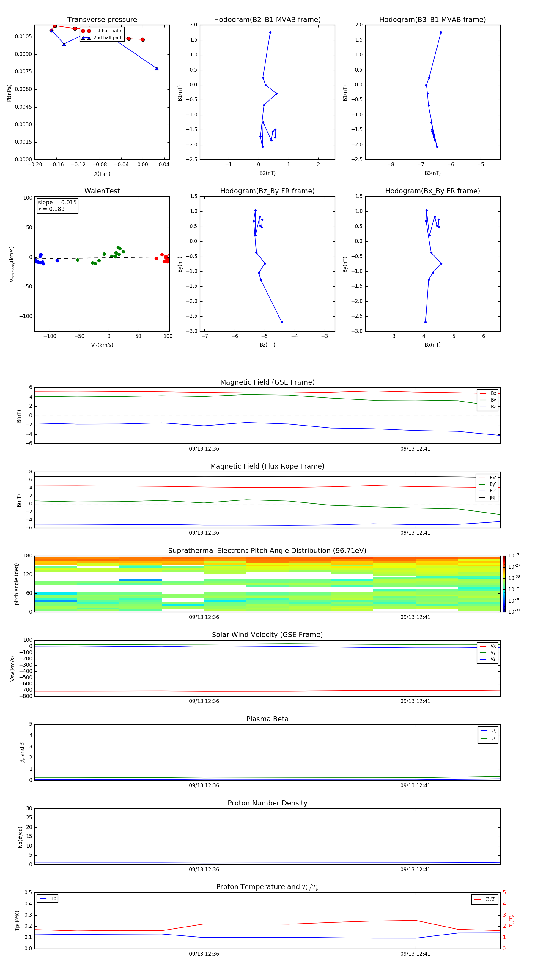
Task: Click the 'Tp' legend entry in temperature plot
Action: point(47,899)
